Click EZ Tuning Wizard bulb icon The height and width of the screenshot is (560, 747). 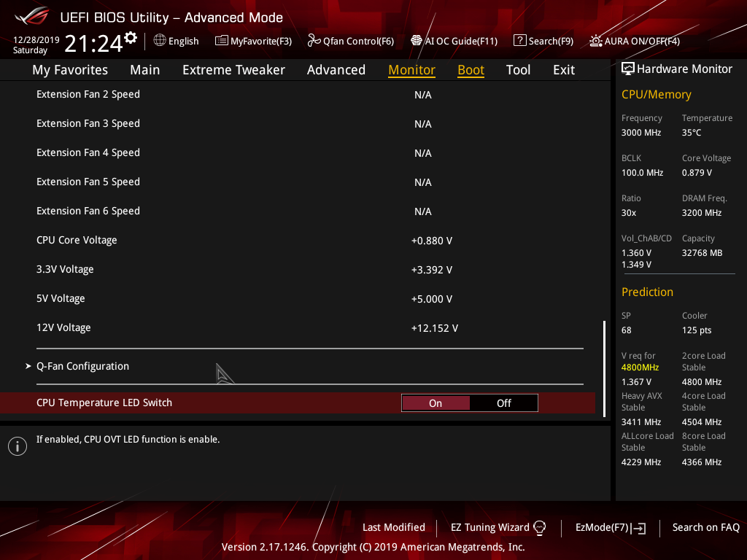(x=539, y=528)
